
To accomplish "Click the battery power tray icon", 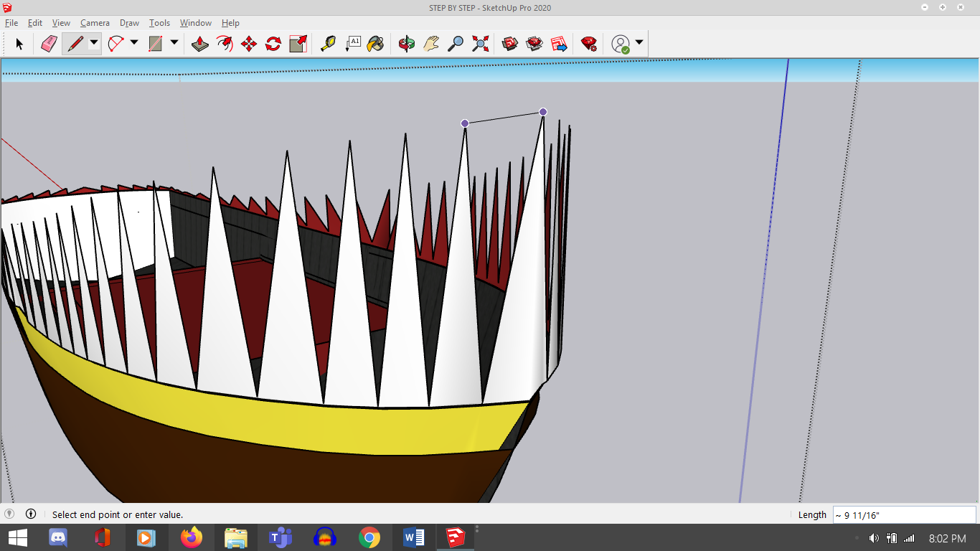I will click(892, 538).
